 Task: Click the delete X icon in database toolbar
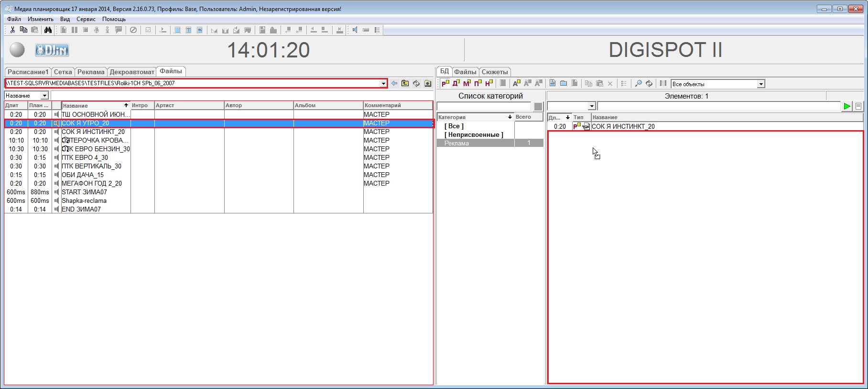tap(610, 83)
